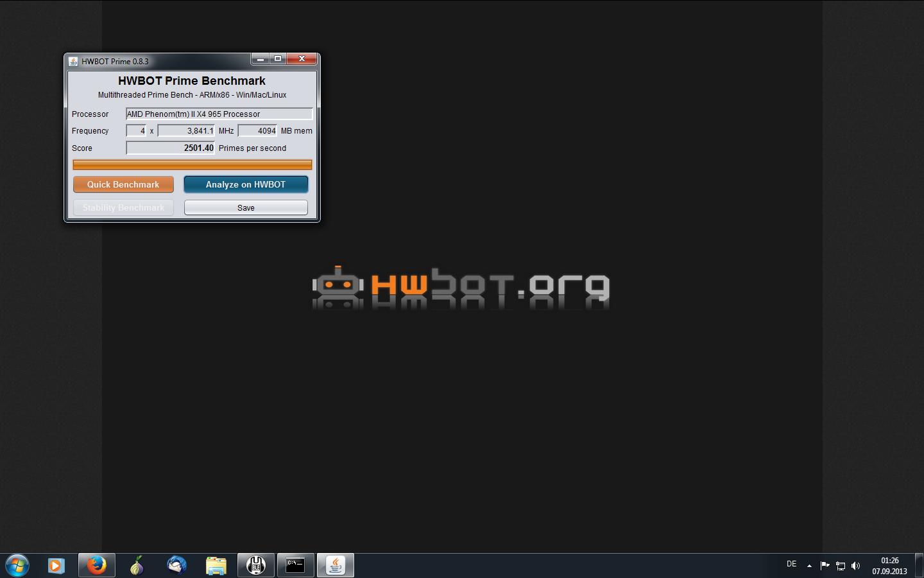Click Show desktop button at taskbar end
The image size is (924, 578).
point(919,566)
